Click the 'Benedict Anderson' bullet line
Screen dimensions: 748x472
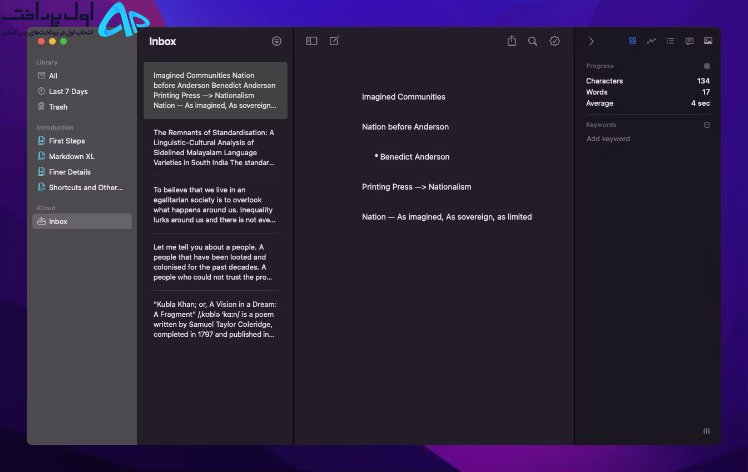tap(412, 157)
